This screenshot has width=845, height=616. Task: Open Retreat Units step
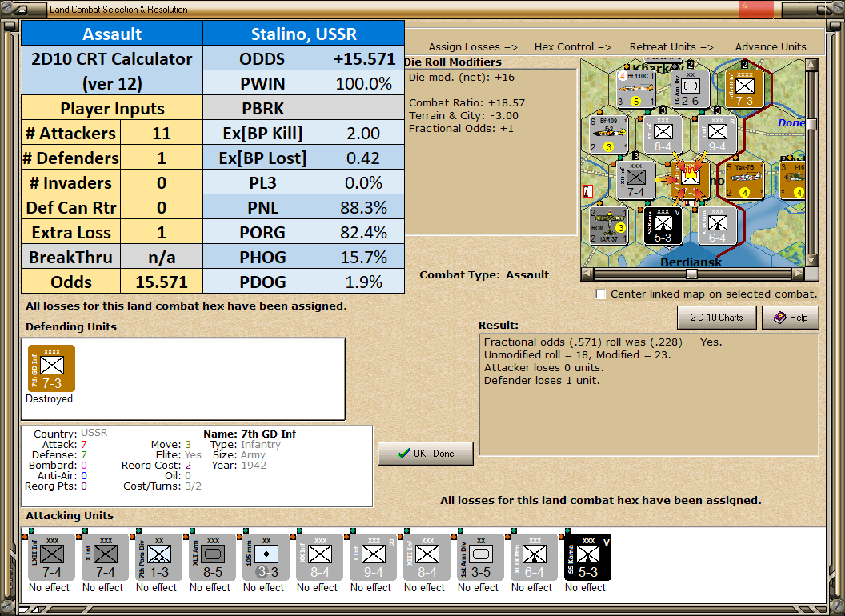[671, 47]
